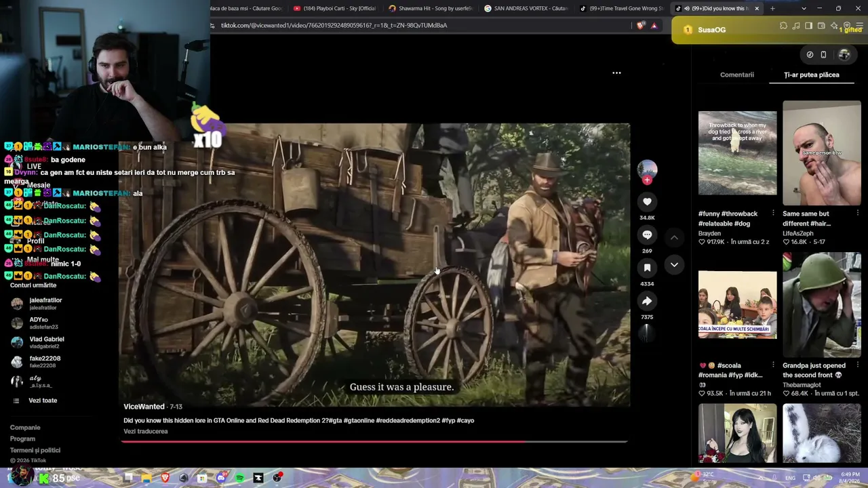Open options for the #funny #throwback video

click(x=773, y=213)
